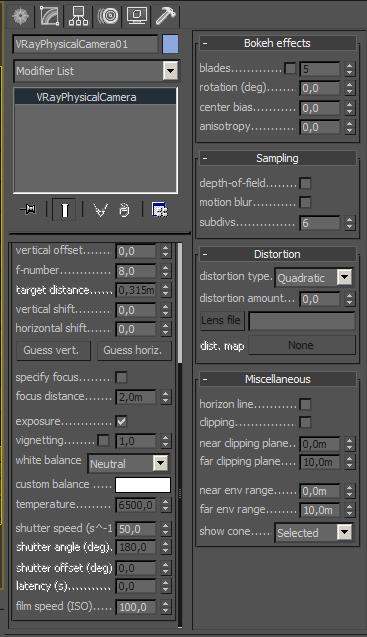367x637 pixels.
Task: Click the rotation (deg) spinner arrows
Action: point(349,88)
